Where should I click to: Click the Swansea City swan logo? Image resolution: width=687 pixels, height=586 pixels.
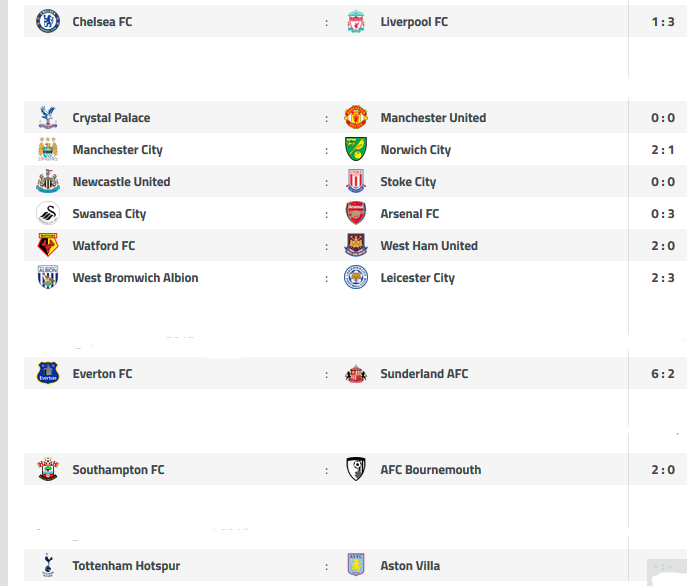pyautogui.click(x=48, y=213)
